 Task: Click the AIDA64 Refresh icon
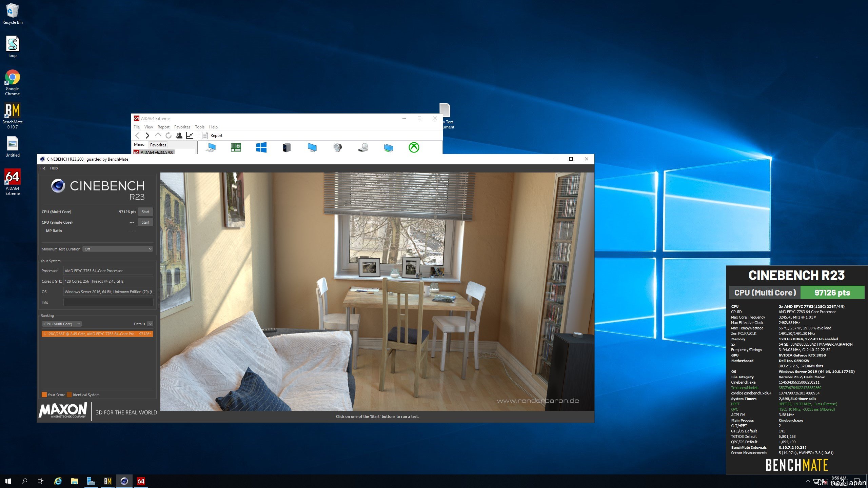point(169,136)
